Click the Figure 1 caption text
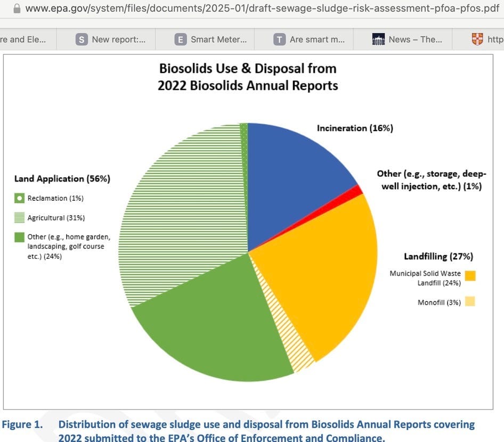Image resolution: width=504 pixels, height=442 pixels. 238,431
